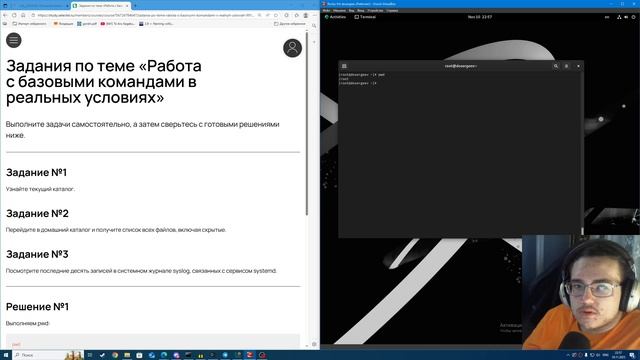
Task: Click the 'Узнайте текущий каталог.' text
Action: (40, 189)
